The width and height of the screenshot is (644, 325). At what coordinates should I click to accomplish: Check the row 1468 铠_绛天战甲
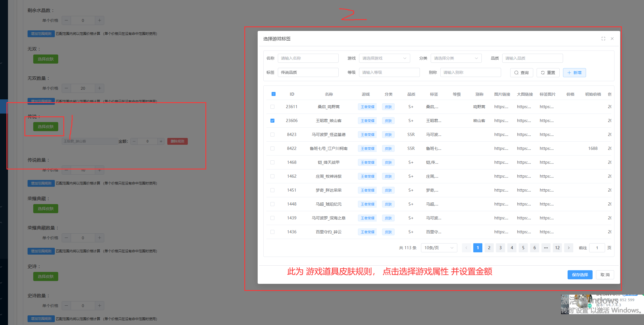(x=272, y=162)
